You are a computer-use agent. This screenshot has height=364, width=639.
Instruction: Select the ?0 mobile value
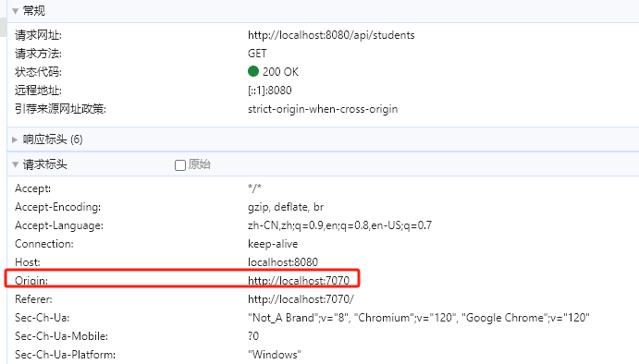pyautogui.click(x=253, y=336)
